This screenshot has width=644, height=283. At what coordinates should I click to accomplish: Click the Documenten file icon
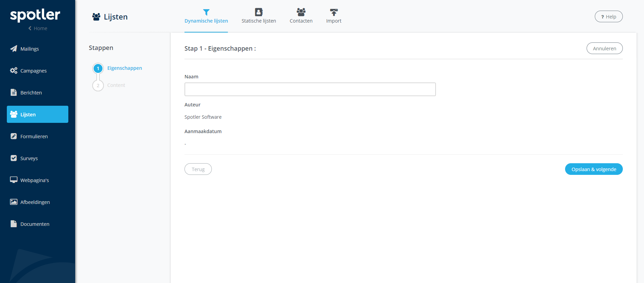point(14,224)
